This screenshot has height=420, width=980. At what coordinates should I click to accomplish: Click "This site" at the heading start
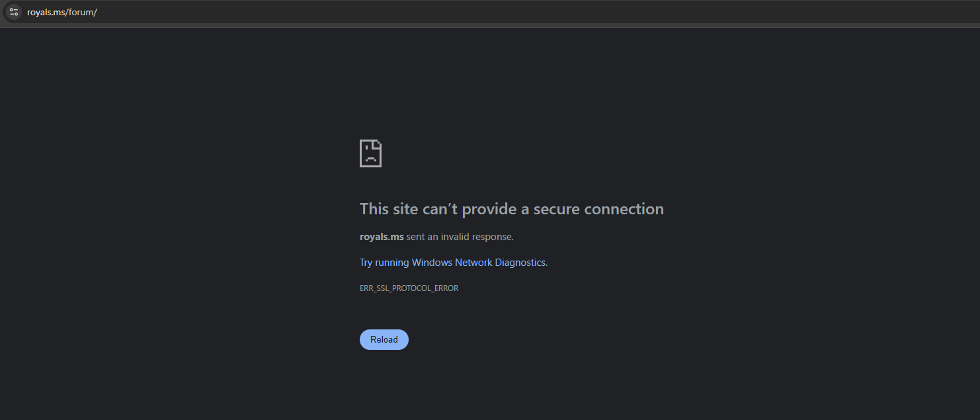point(389,209)
